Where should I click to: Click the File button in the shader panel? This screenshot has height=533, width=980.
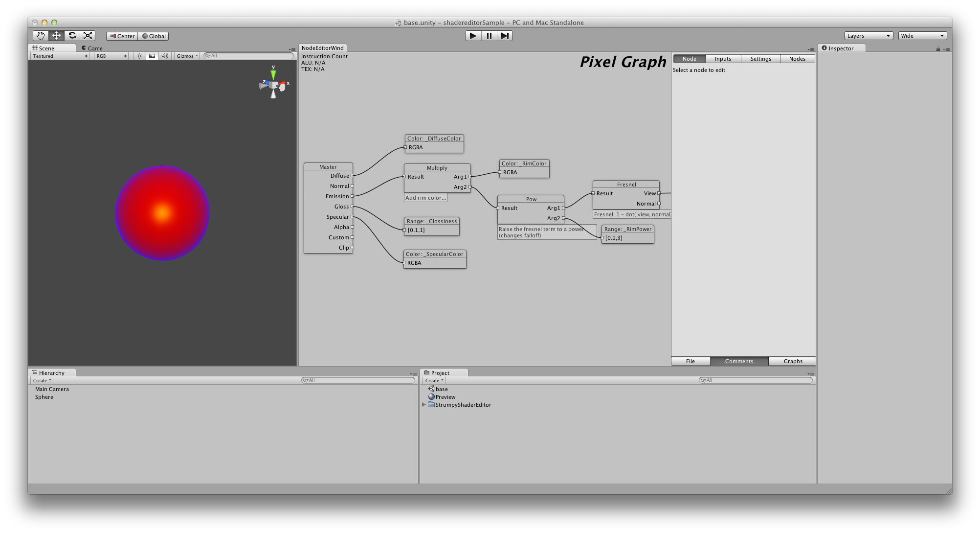pyautogui.click(x=690, y=361)
